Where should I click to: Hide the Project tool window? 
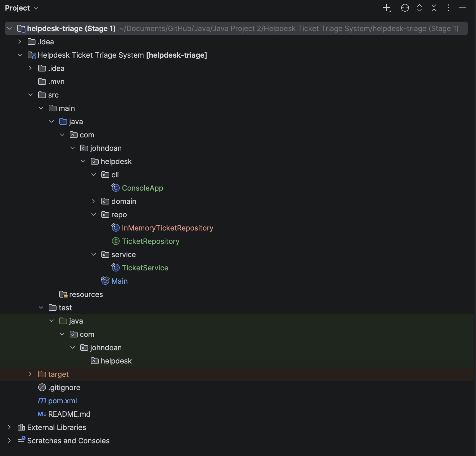(462, 8)
